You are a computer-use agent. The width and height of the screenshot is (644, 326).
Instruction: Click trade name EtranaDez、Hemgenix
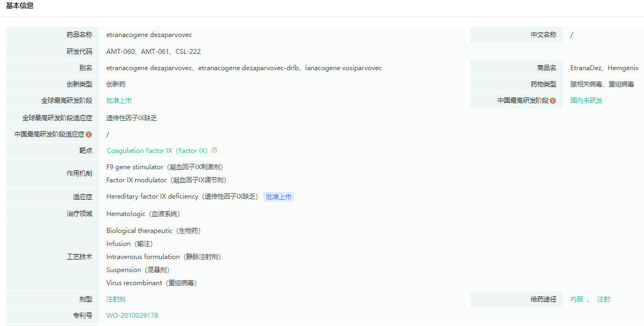[604, 68]
